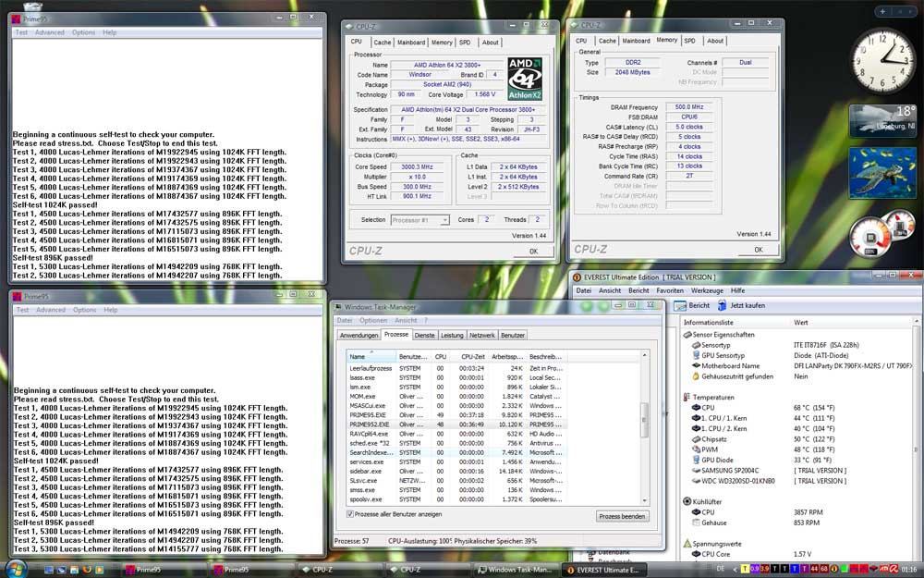Sort processes by the CPU-Zeit column header

(x=472, y=357)
